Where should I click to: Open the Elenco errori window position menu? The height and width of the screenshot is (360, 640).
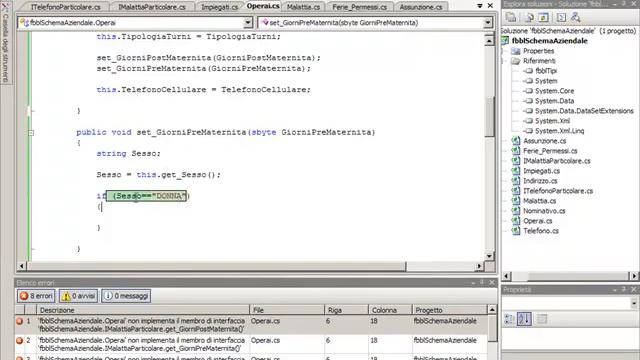point(473,282)
